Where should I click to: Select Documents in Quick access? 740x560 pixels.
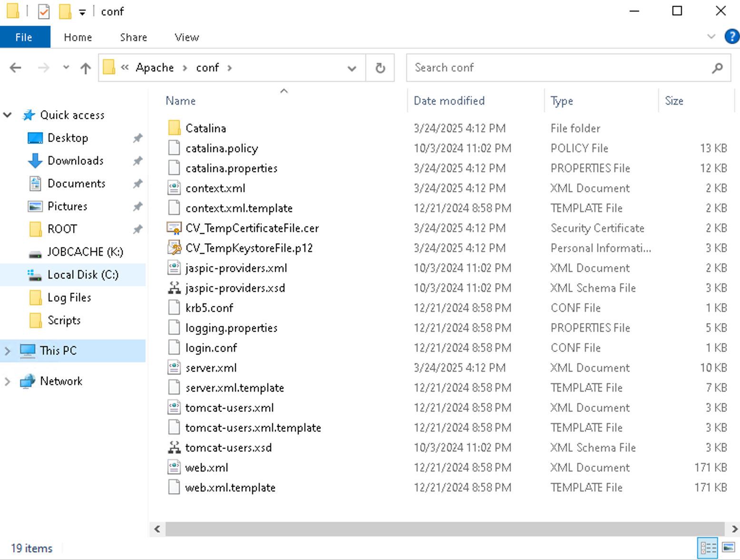click(76, 183)
